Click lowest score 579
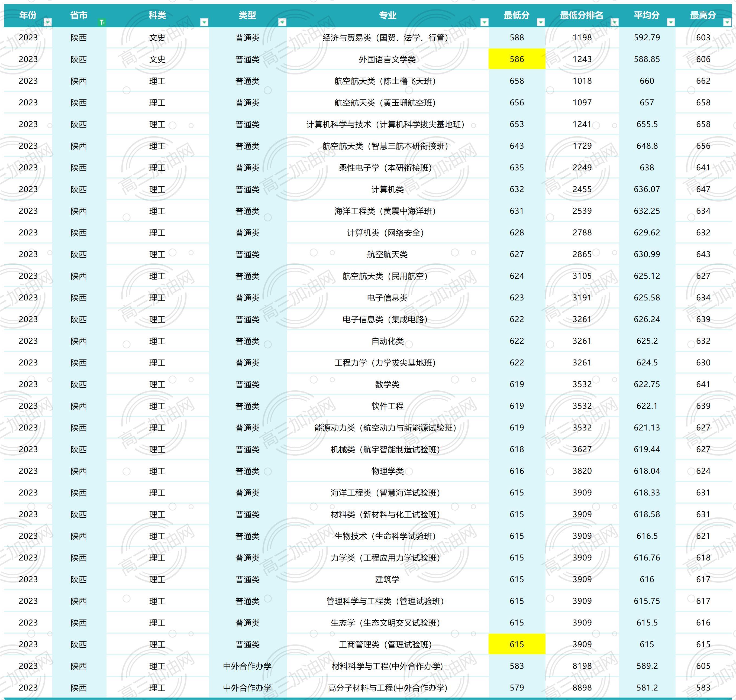The image size is (736, 700). tap(517, 687)
